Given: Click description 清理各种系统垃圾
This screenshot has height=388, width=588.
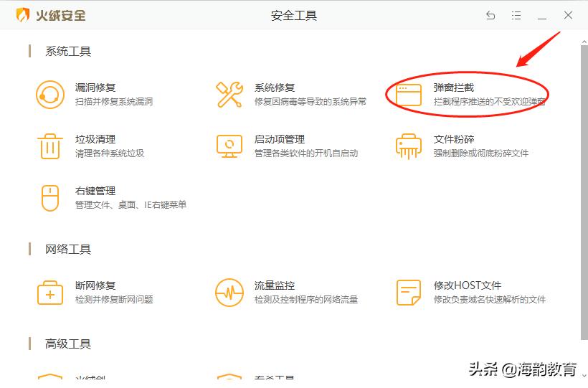Looking at the screenshot, I should coord(110,153).
